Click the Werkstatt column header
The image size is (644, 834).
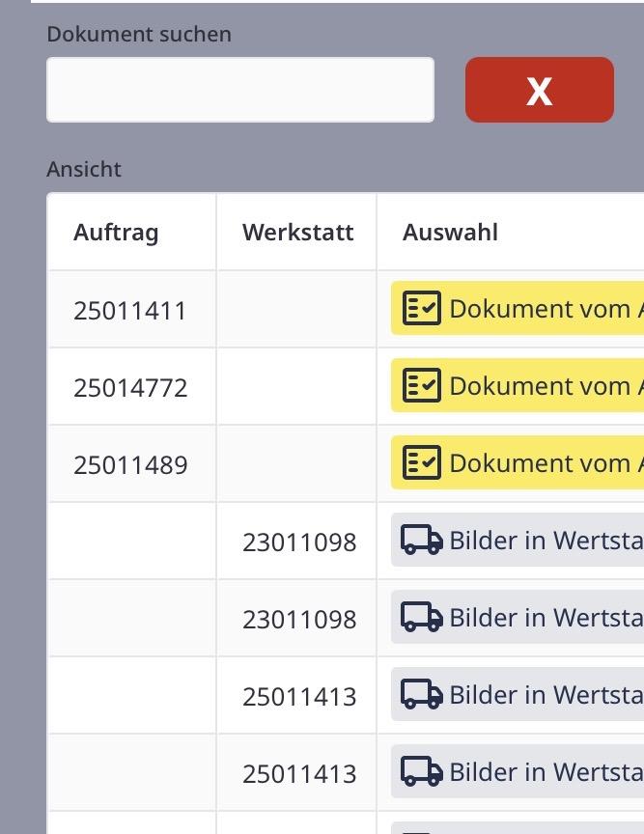click(x=297, y=233)
